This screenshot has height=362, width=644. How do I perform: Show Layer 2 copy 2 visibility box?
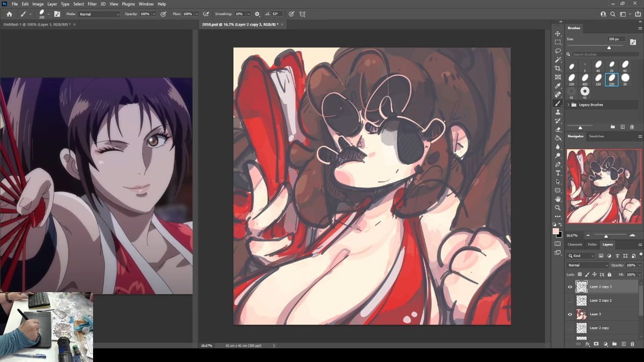570,300
